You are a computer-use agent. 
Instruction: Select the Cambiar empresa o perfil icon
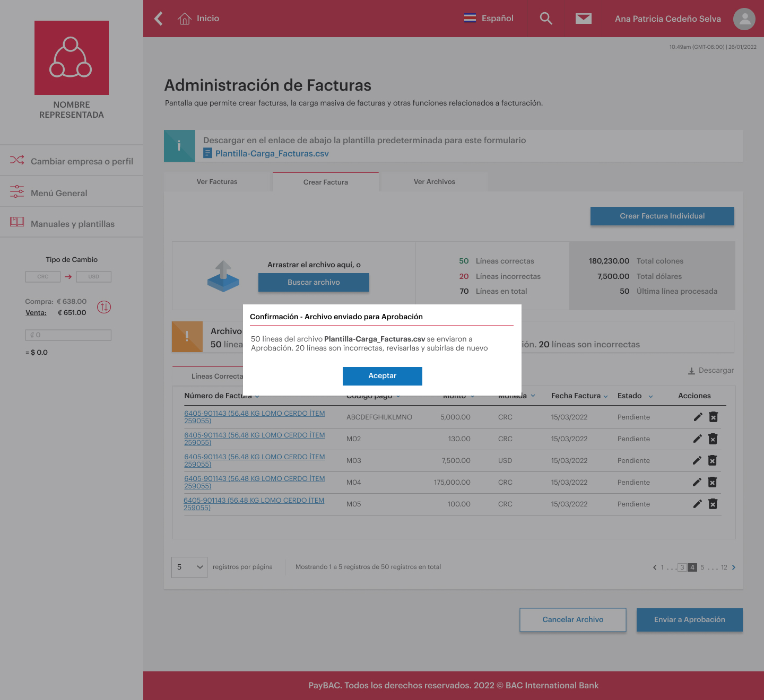(17, 160)
